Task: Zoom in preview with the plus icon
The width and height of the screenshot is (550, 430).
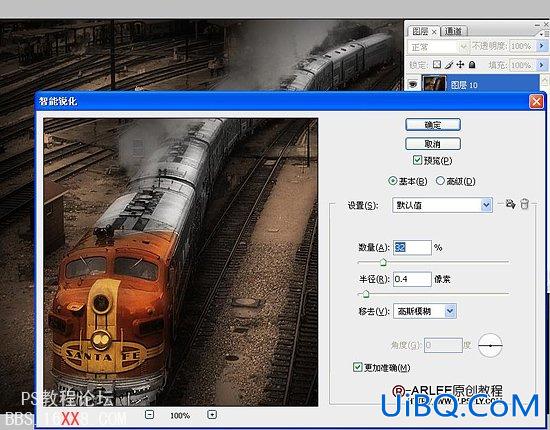Action: pos(212,415)
